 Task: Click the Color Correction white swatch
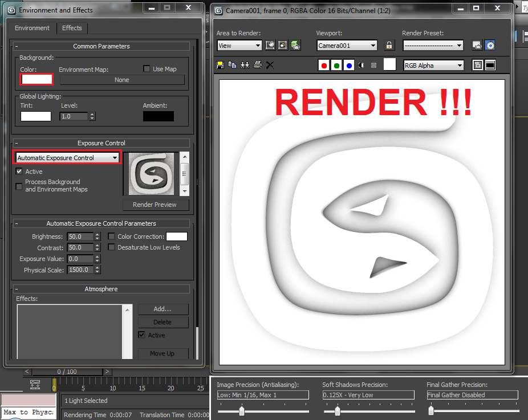(x=177, y=236)
